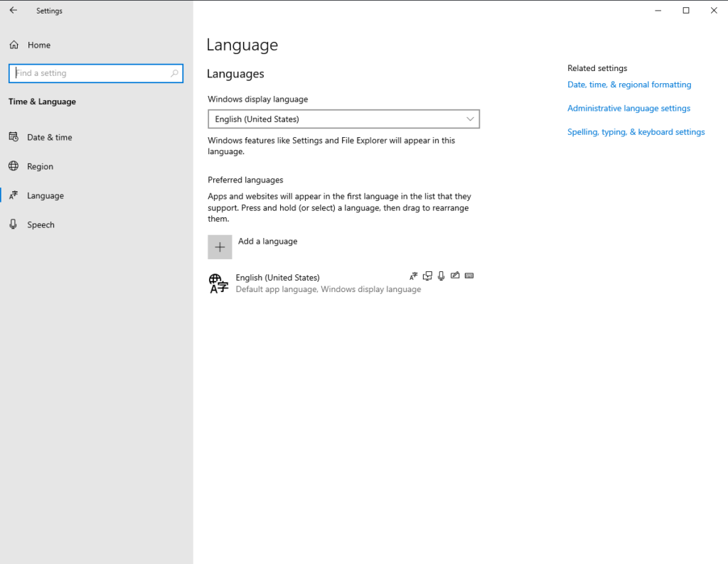Click the plus icon to add a language
728x564 pixels.
220,247
